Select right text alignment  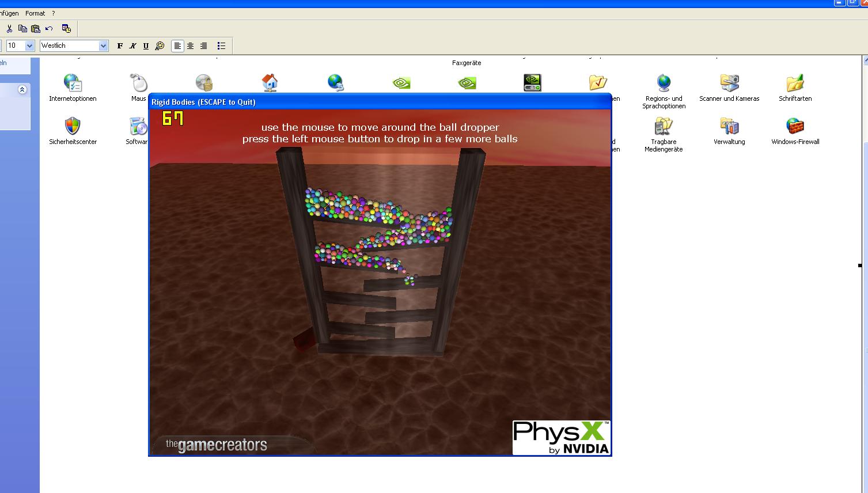pyautogui.click(x=203, y=46)
